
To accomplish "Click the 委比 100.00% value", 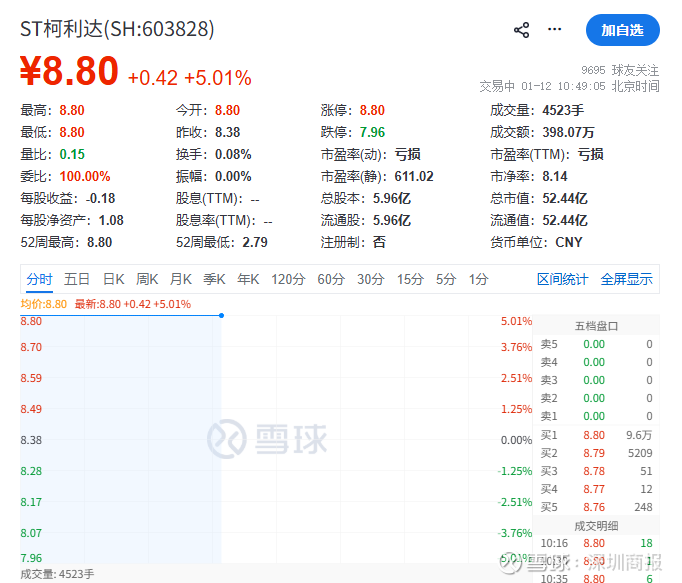I will (85, 176).
